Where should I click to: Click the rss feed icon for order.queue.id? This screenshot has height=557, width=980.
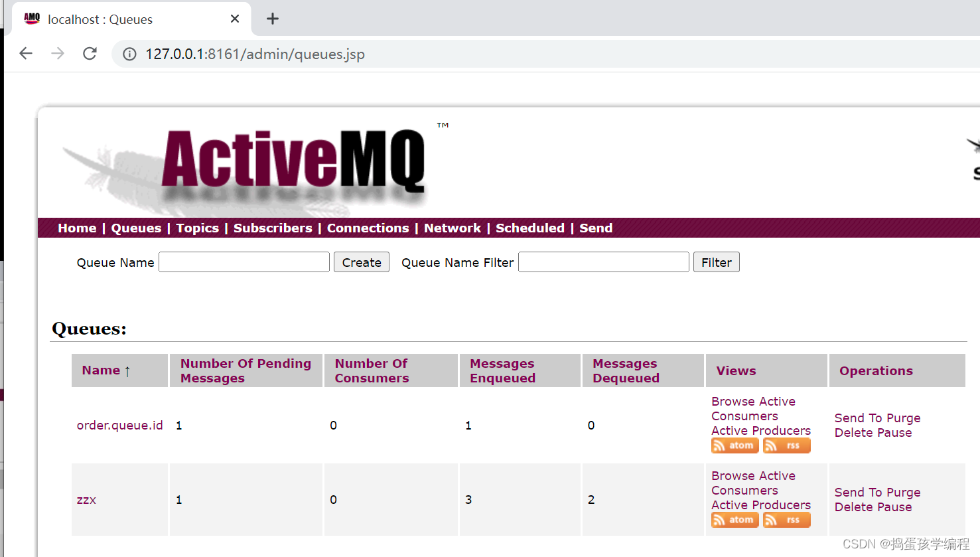pos(786,445)
